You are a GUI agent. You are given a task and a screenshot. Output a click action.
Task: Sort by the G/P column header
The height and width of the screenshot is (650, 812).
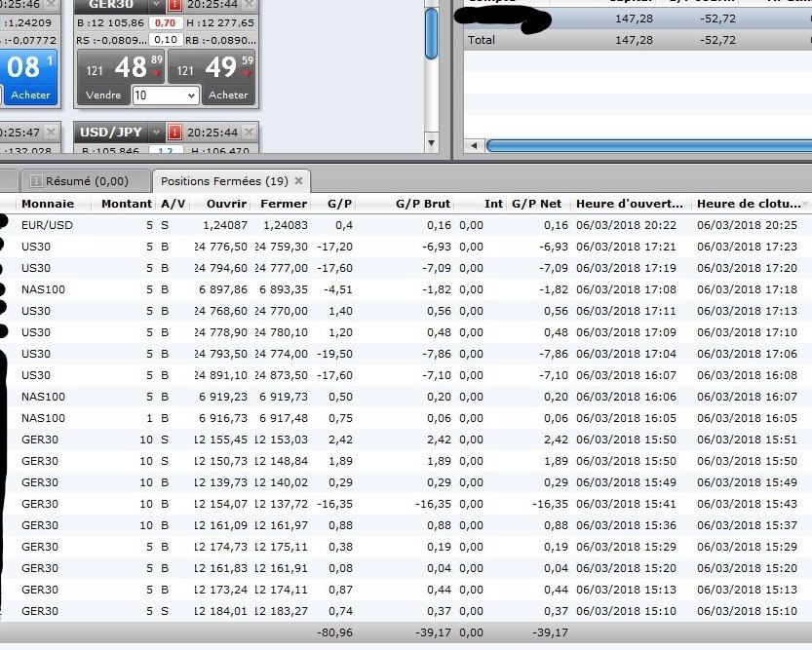click(x=339, y=204)
